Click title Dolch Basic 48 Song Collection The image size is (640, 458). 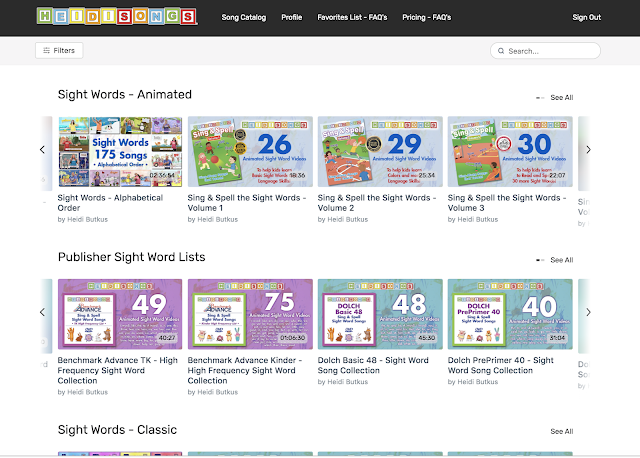click(373, 365)
